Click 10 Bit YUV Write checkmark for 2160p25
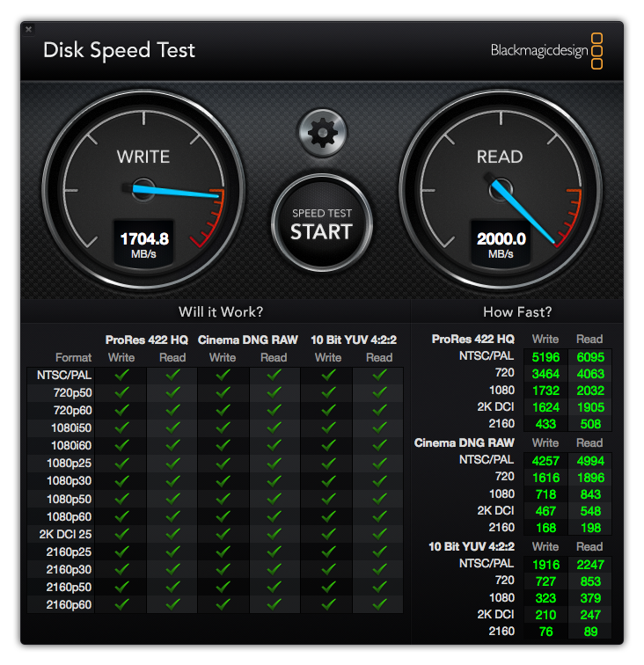This screenshot has height=665, width=644. click(x=329, y=552)
